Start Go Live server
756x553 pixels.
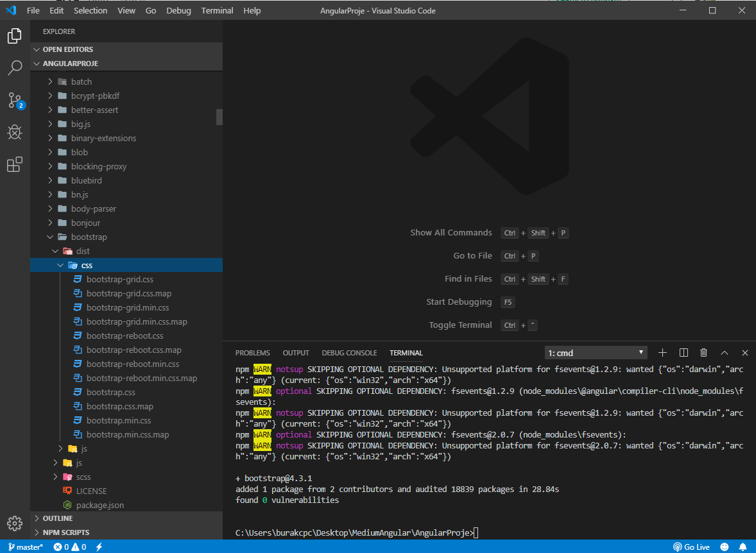coord(691,547)
